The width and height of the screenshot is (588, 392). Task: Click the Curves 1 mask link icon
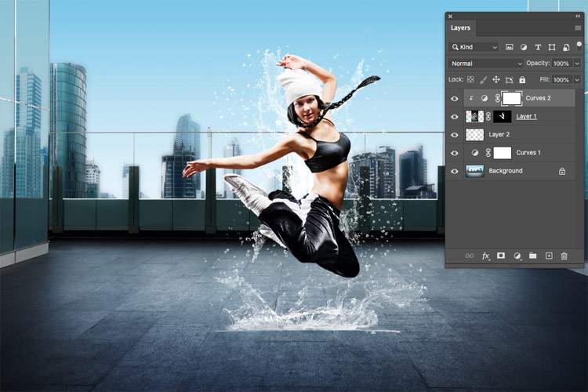488,153
